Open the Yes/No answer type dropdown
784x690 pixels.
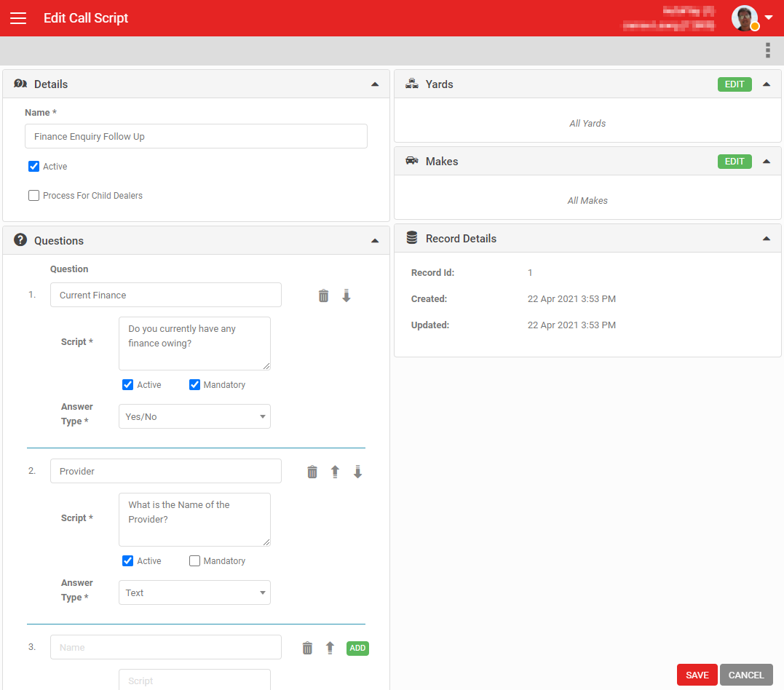pyautogui.click(x=194, y=416)
